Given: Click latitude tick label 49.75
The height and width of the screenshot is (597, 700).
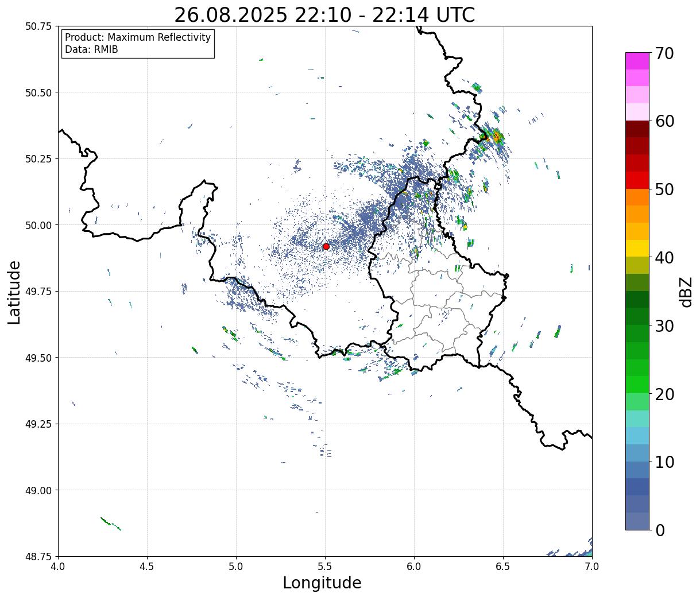Looking at the screenshot, I should pos(38,292).
